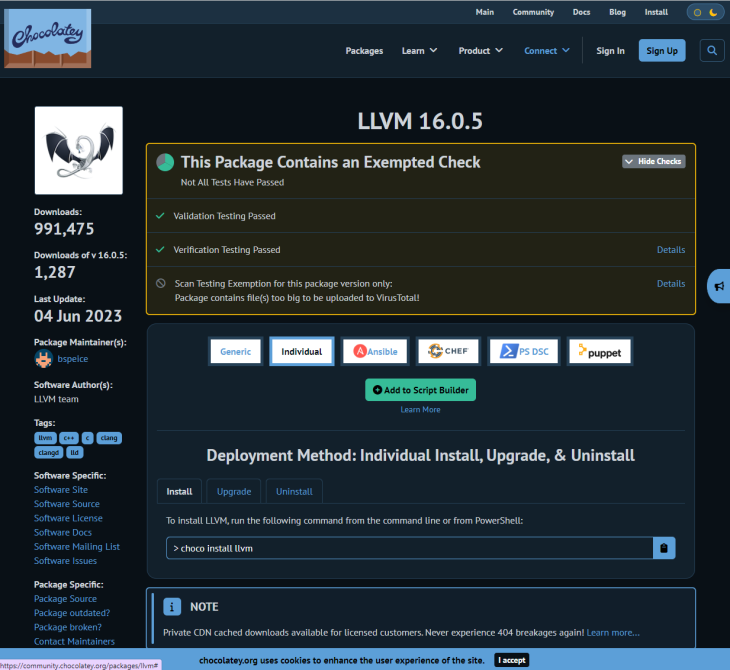Open Details for Scan Testing Exemption
The height and width of the screenshot is (670, 730).
pos(671,284)
